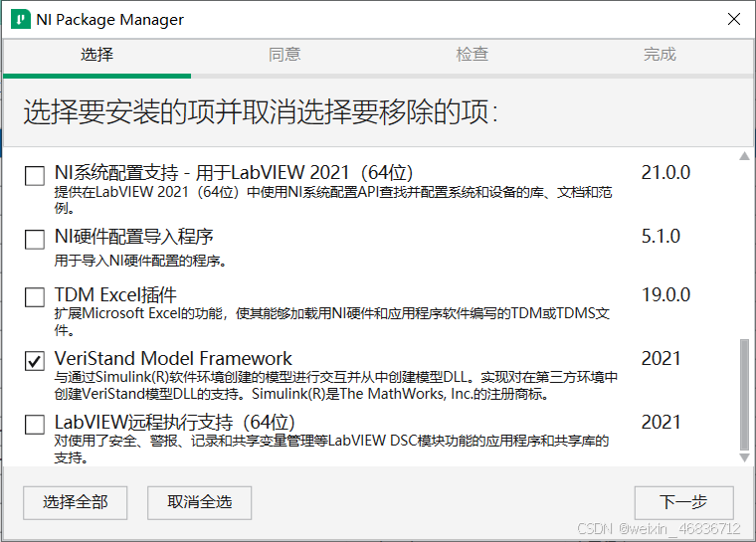This screenshot has height=542, width=756.
Task: Uncheck VeriStand Model Framework checkbox
Action: pos(35,361)
